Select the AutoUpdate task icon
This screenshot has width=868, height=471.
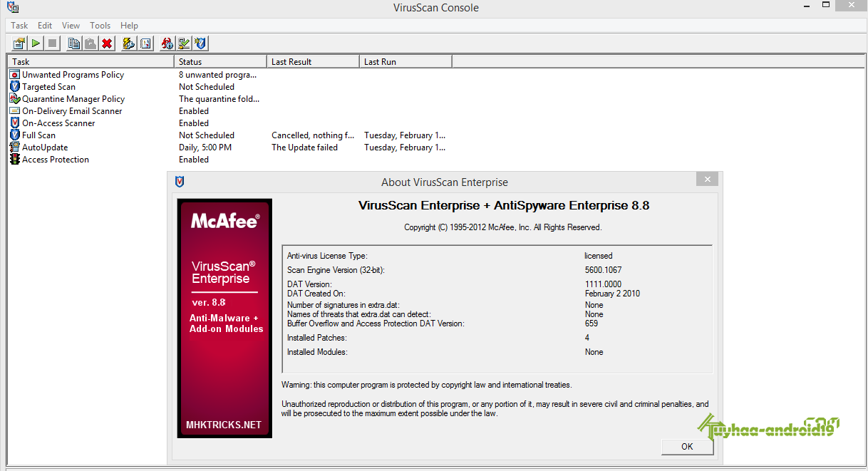[15, 147]
